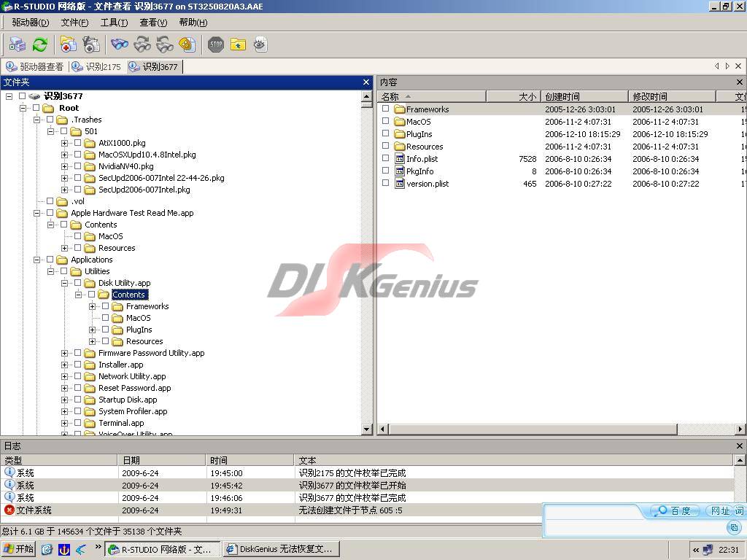The height and width of the screenshot is (560, 747).
Task: Close the 内容 contents panel
Action: [740, 82]
